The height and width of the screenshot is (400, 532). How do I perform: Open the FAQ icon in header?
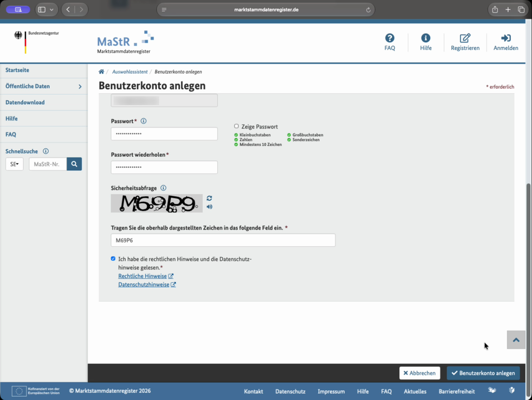click(x=390, y=38)
